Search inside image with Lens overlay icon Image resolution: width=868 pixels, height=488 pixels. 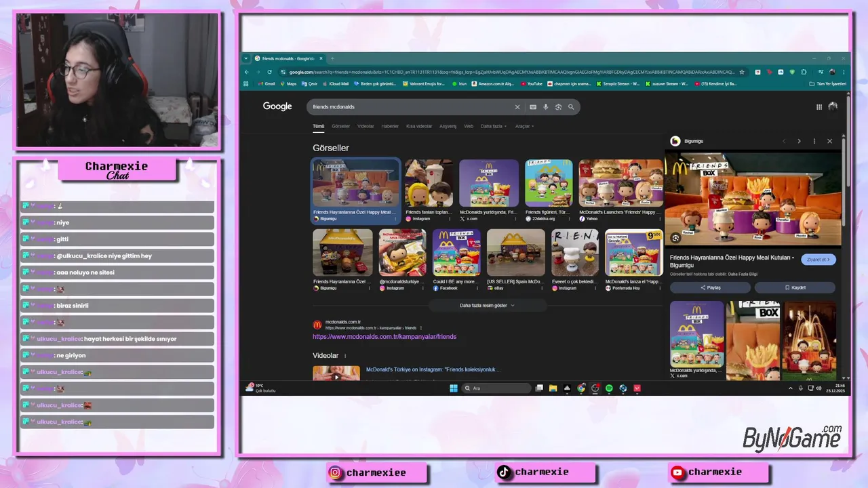click(x=675, y=238)
